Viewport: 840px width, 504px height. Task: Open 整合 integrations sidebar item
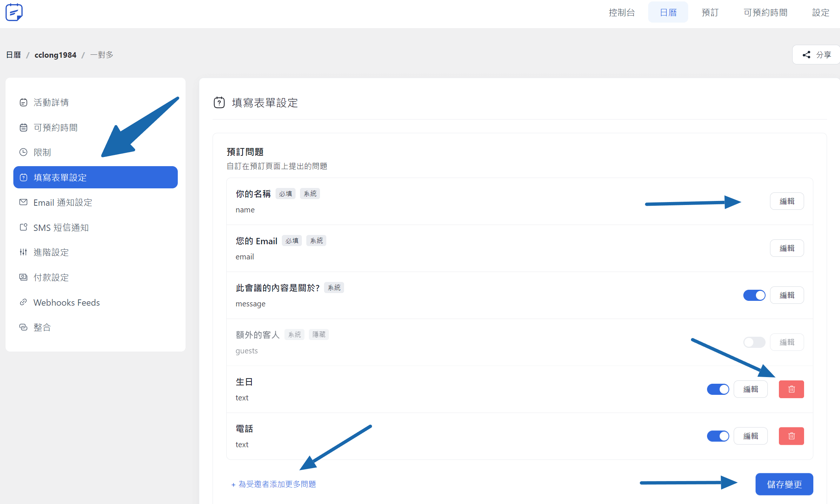tap(42, 327)
